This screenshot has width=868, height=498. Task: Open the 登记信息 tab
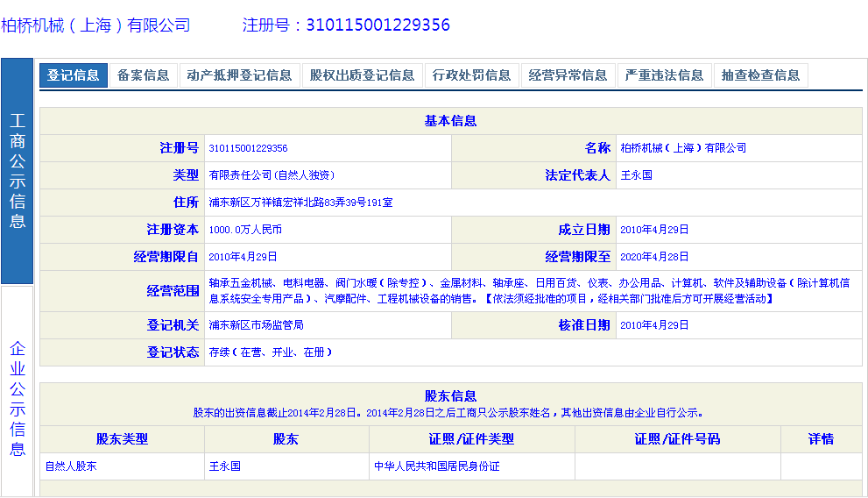pyautogui.click(x=74, y=75)
